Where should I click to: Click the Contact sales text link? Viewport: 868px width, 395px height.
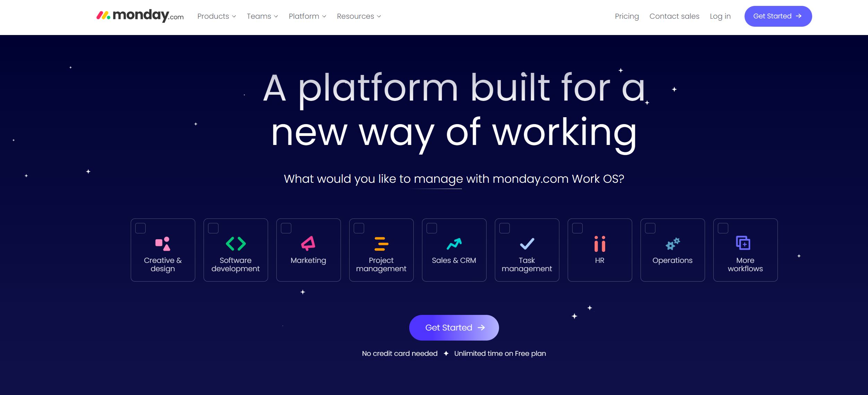click(674, 16)
